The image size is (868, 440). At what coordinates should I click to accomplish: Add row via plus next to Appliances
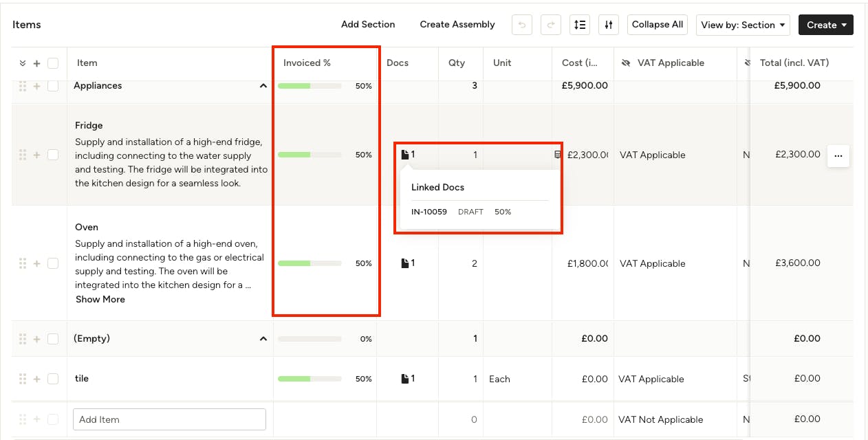37,86
